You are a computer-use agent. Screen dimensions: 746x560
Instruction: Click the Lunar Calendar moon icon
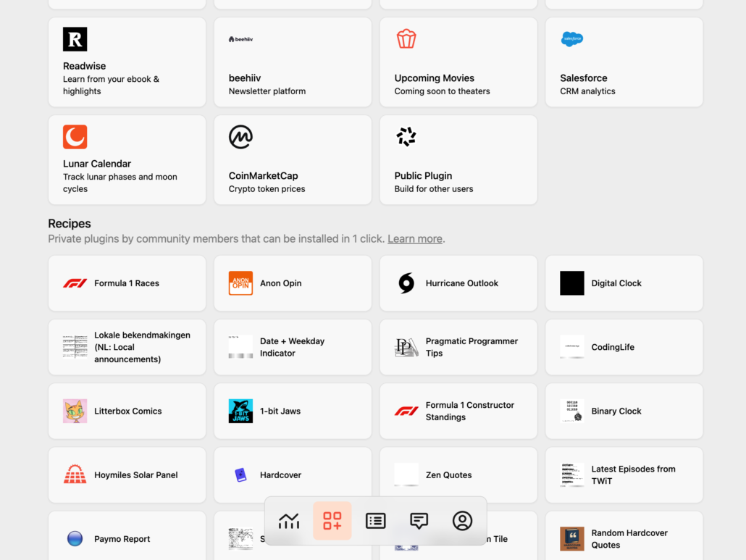point(75,137)
